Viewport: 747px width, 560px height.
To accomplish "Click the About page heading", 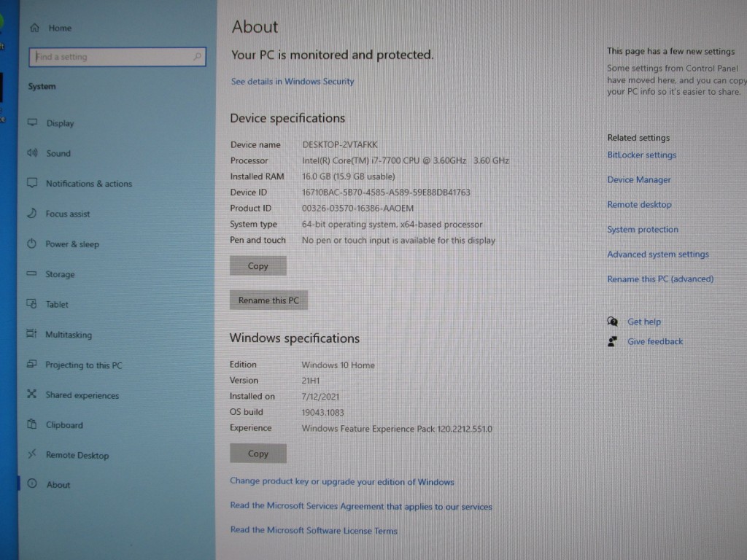I will [x=255, y=27].
